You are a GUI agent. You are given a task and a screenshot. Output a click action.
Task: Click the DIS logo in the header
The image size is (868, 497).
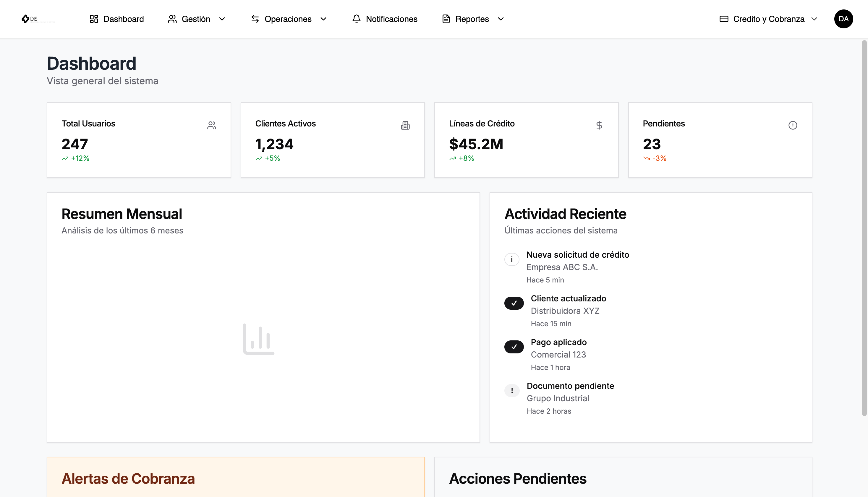tap(38, 19)
